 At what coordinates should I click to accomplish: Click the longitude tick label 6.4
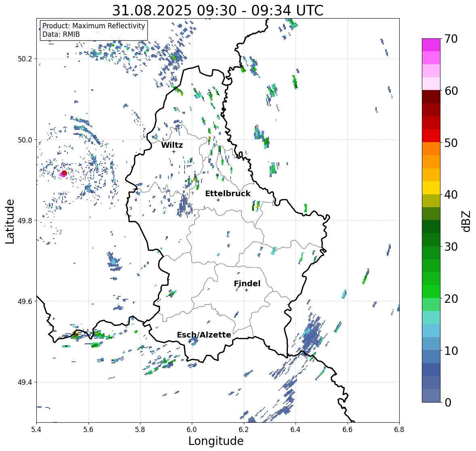coord(296,429)
